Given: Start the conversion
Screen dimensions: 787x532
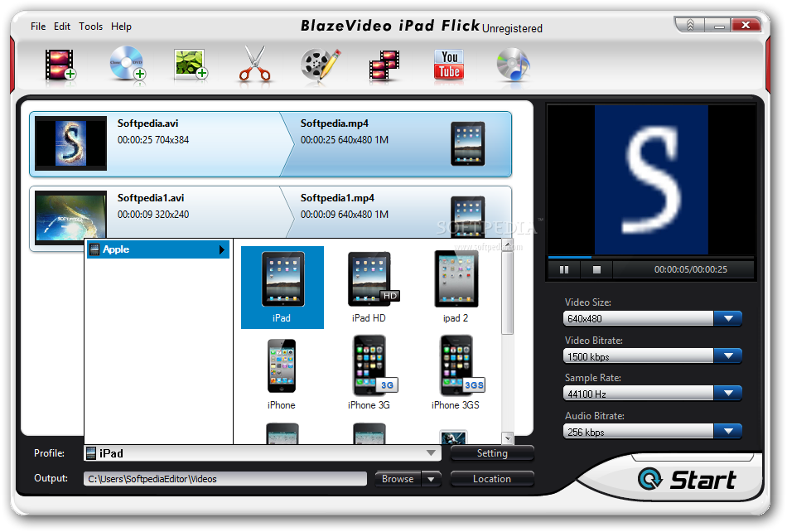Looking at the screenshot, I should click(687, 479).
